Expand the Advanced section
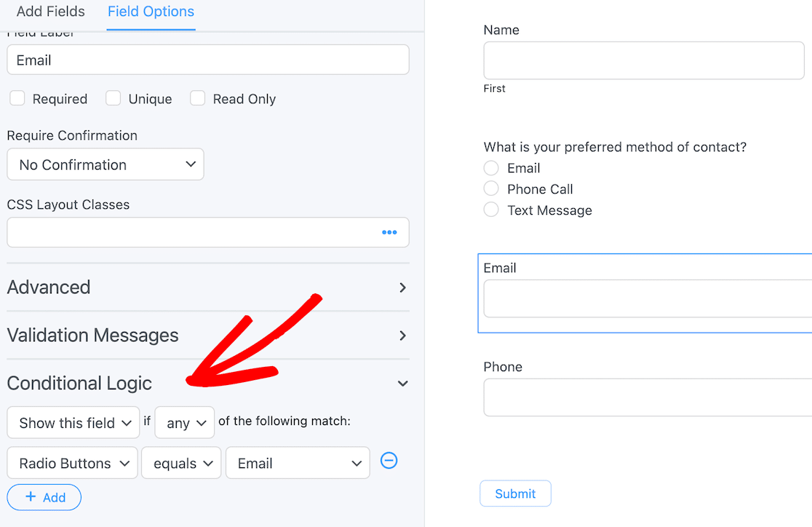Image resolution: width=812 pixels, height=527 pixels. pos(207,288)
